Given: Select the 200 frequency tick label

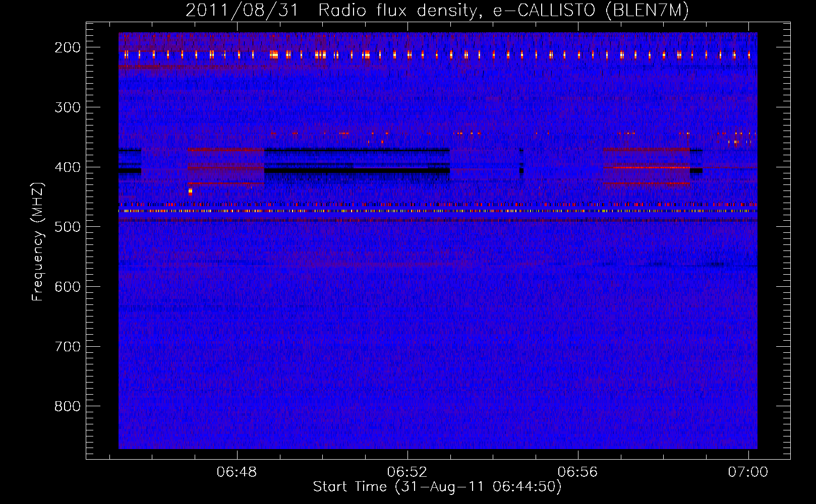Looking at the screenshot, I should click(68, 47).
